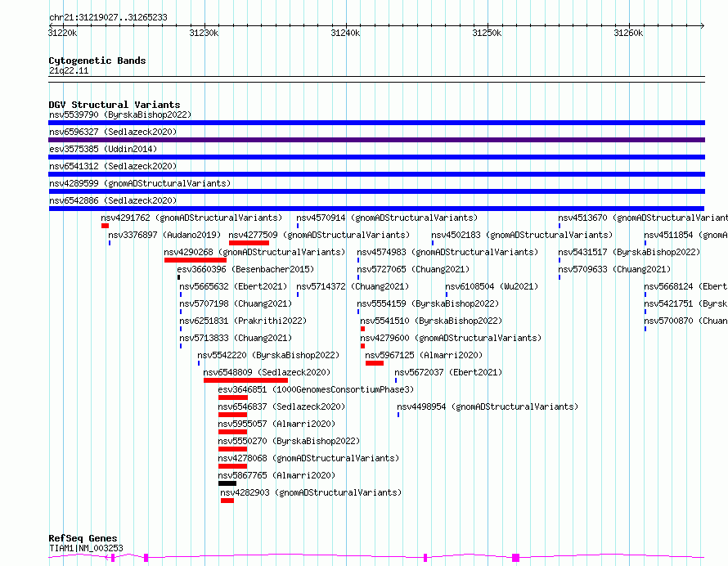728x566 pixels.
Task: Click nsv5709633 (Chuang2021) label
Action: tap(614, 269)
